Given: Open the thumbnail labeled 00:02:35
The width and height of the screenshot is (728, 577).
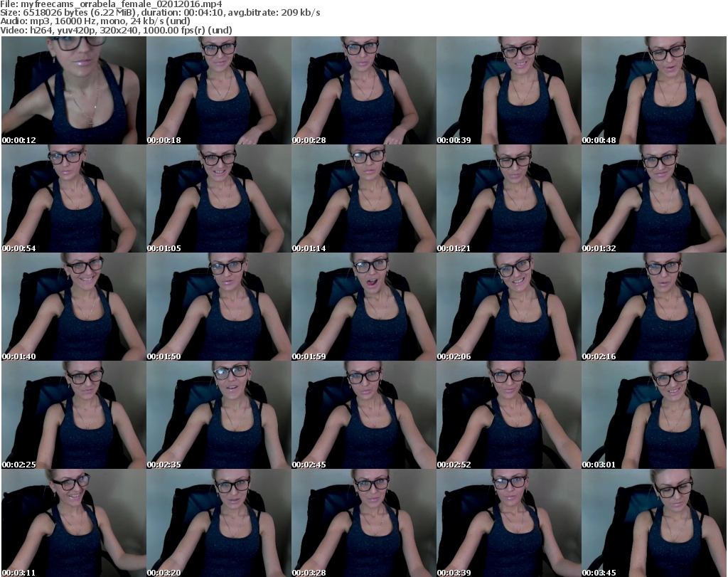Looking at the screenshot, I should tap(219, 415).
